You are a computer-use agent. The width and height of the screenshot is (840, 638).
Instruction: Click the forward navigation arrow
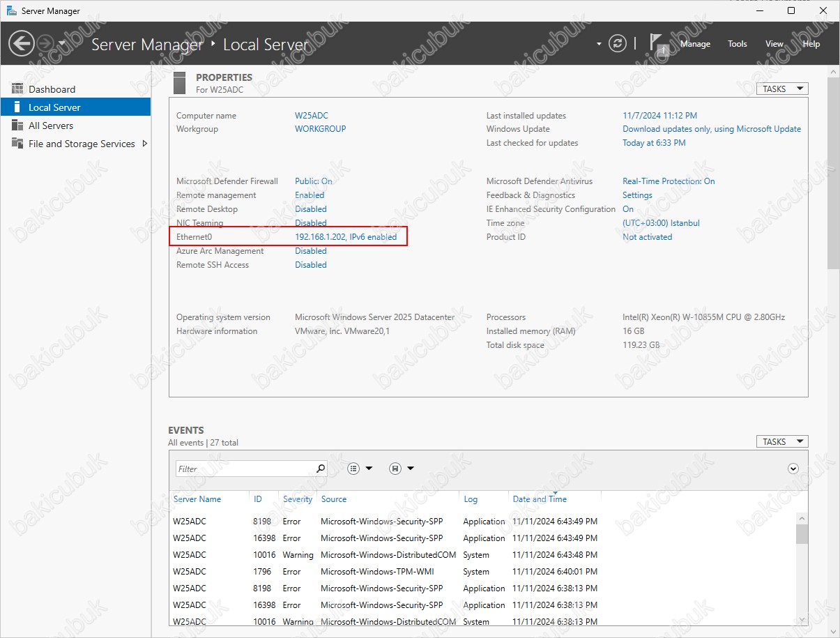click(x=45, y=44)
